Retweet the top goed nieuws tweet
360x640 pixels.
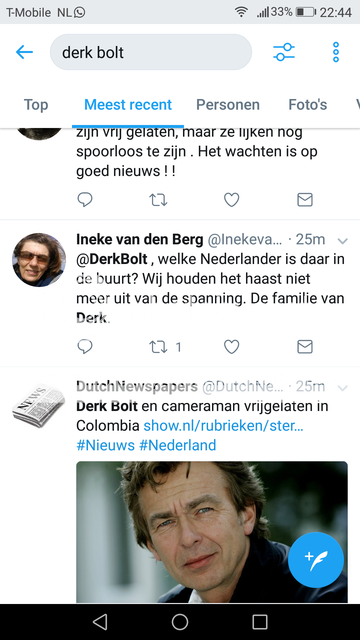(x=158, y=200)
